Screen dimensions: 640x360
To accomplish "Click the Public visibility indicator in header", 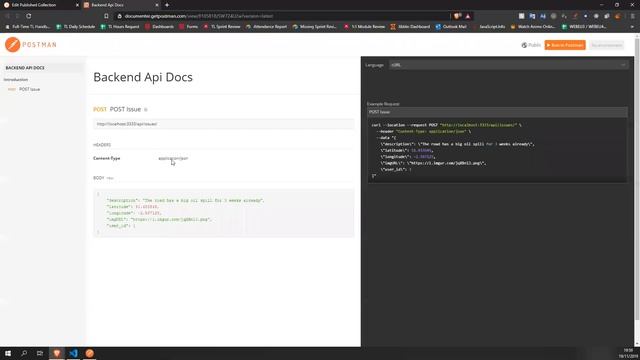I will click(x=531, y=45).
